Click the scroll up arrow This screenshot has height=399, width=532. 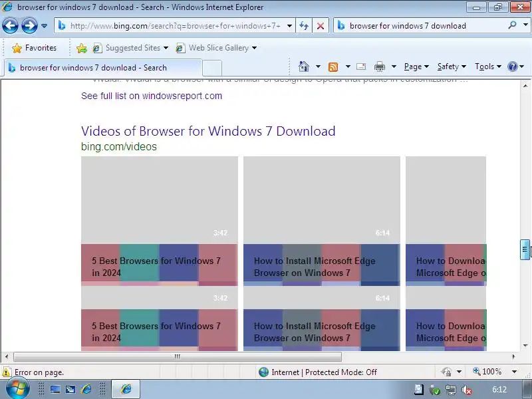tap(525, 86)
